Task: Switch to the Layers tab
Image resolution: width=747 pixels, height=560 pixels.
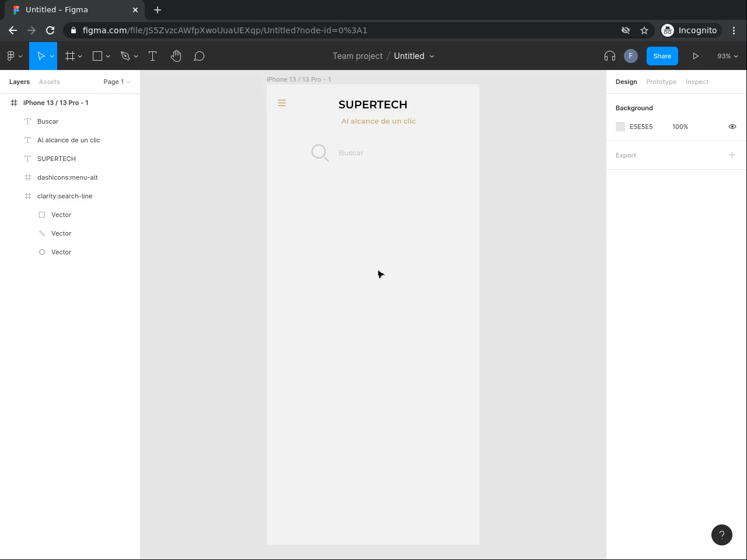Action: 19,82
